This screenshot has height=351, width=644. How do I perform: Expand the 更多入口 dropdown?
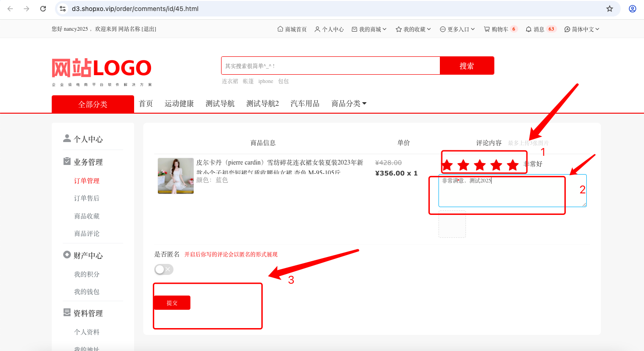pyautogui.click(x=457, y=29)
